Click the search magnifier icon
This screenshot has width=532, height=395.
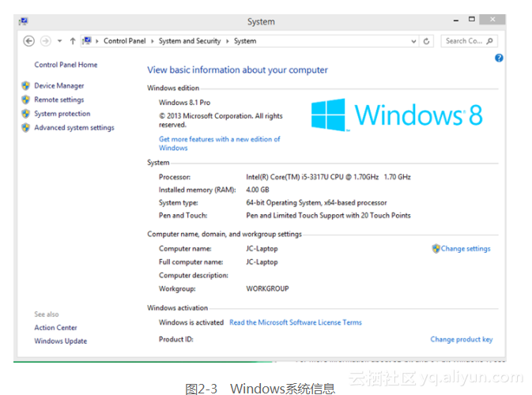(x=489, y=41)
